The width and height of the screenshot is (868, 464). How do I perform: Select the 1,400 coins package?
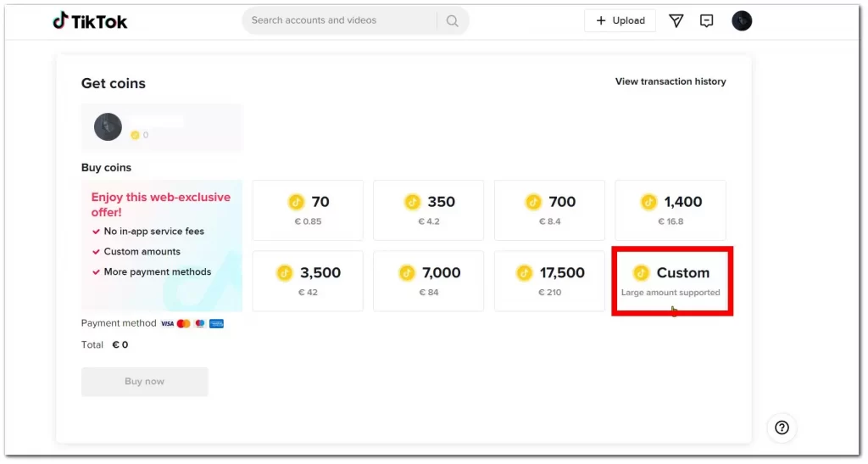pyautogui.click(x=670, y=210)
